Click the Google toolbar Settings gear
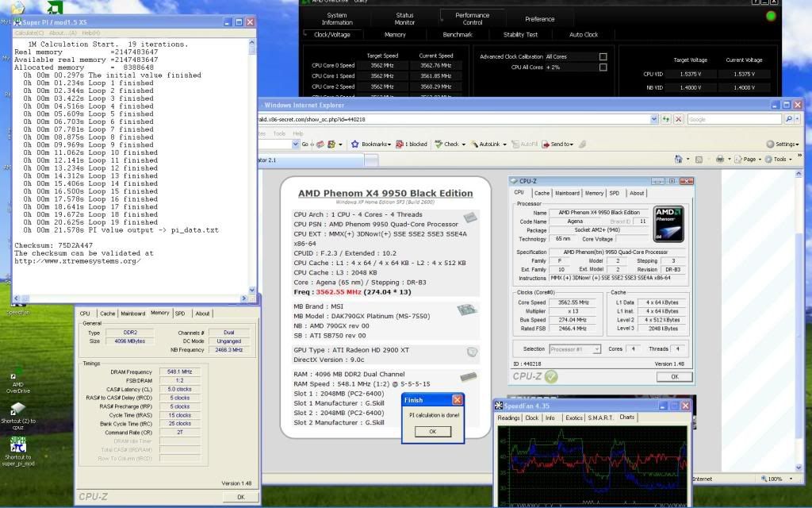The height and width of the screenshot is (508, 812). click(770, 144)
